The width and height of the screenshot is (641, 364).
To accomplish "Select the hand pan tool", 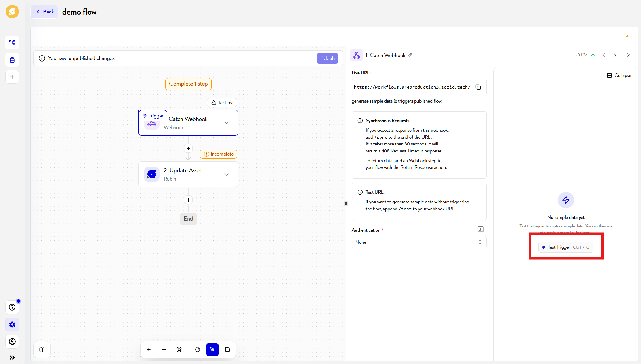I will point(198,350).
